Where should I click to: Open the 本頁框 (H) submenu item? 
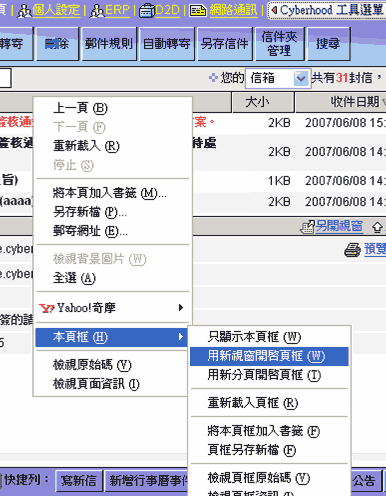click(111, 337)
